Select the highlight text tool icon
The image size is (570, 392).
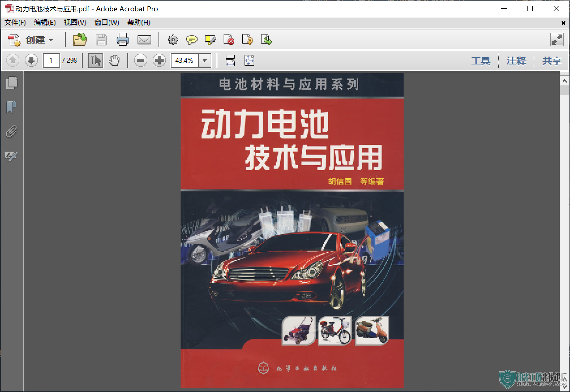[210, 40]
